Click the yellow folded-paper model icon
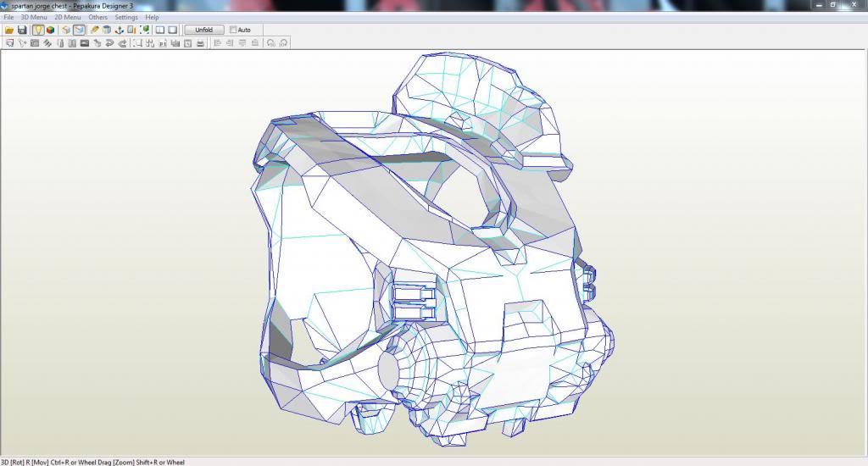Image resolution: width=868 pixels, height=466 pixels. [x=66, y=30]
